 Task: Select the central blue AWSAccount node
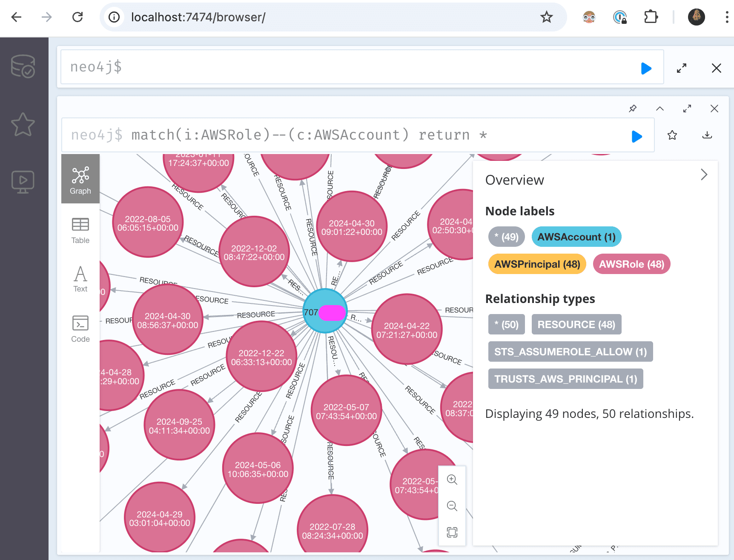325,311
